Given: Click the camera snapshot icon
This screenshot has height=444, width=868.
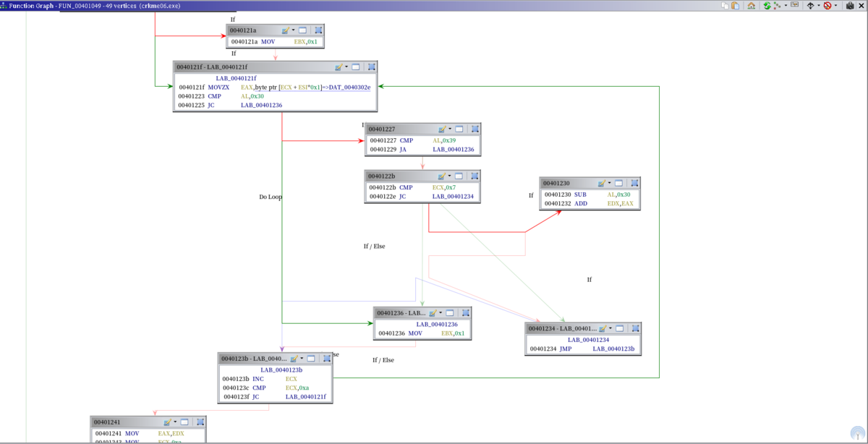Looking at the screenshot, I should [x=851, y=5].
